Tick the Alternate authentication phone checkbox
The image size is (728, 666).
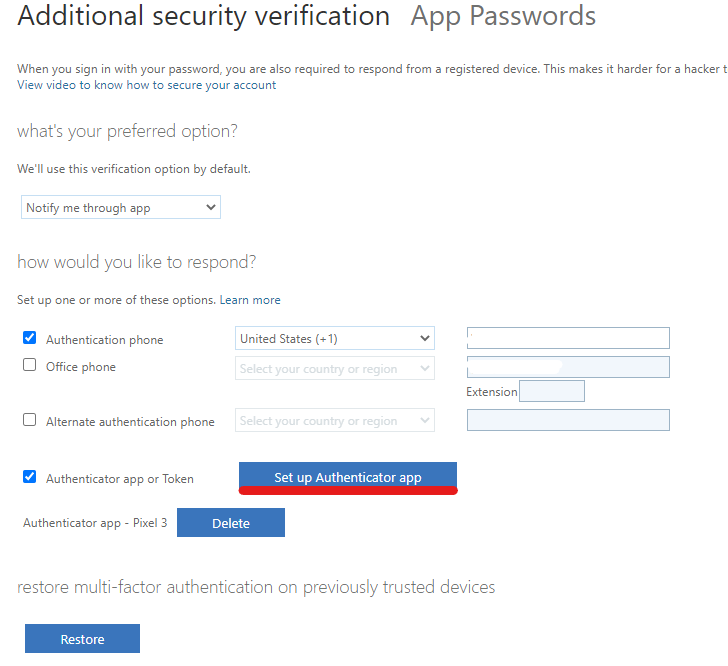[30, 420]
